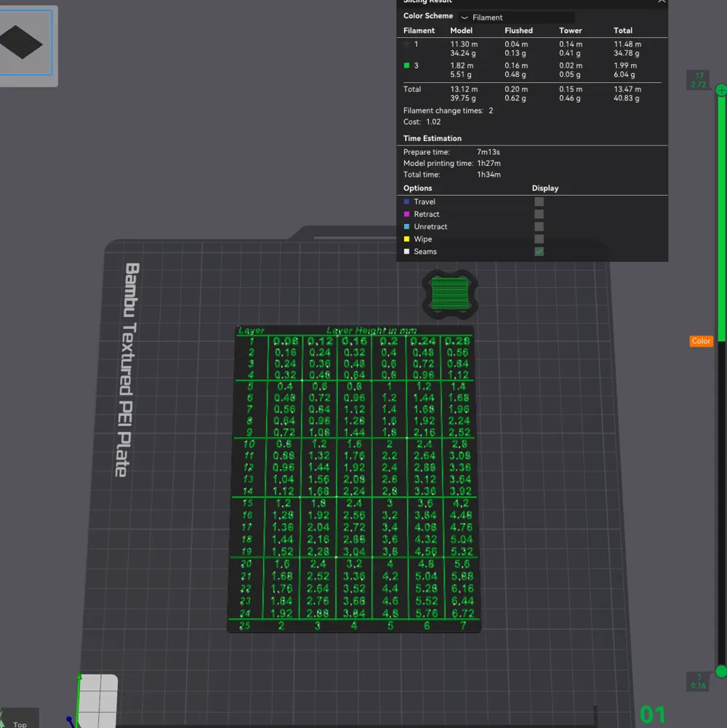This screenshot has width=727, height=728.
Task: Click the 11.48 m filament 1 total
Action: pos(627,44)
